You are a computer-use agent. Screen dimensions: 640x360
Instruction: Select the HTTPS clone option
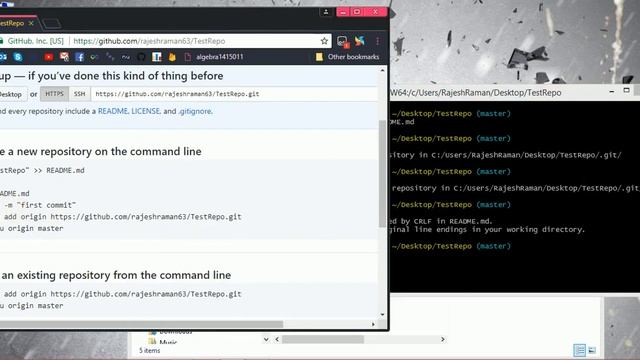(x=54, y=94)
